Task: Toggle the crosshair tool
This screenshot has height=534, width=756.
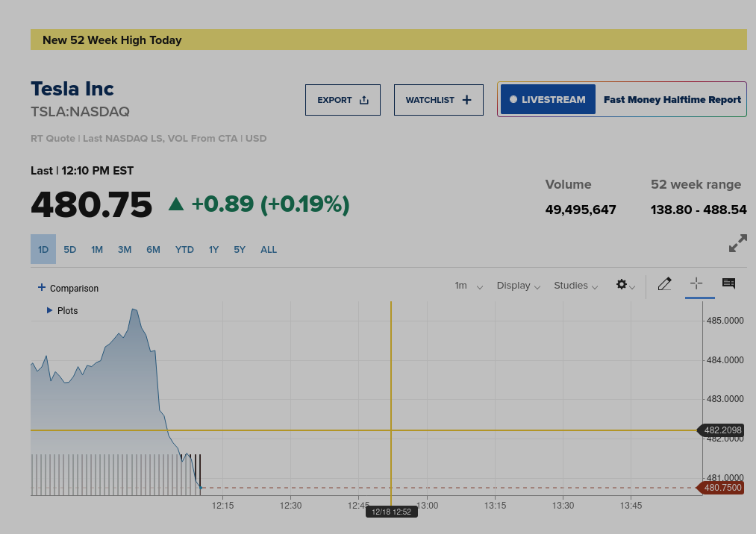Action: (697, 283)
